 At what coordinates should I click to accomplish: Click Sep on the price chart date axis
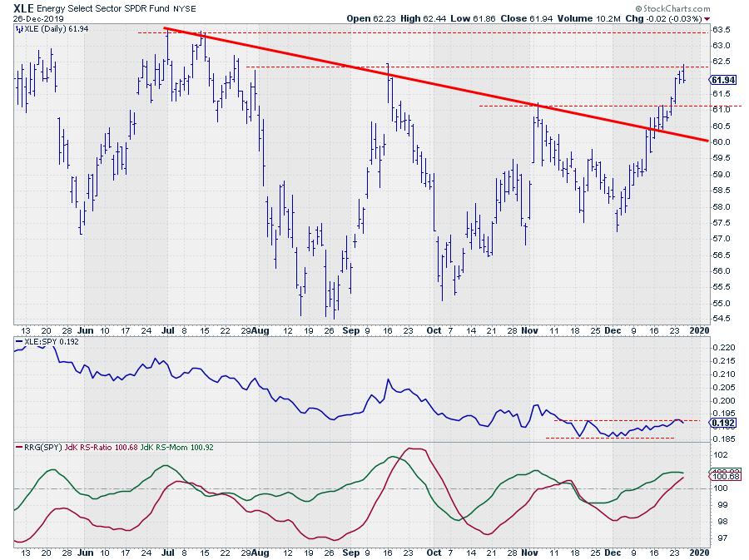tap(350, 330)
